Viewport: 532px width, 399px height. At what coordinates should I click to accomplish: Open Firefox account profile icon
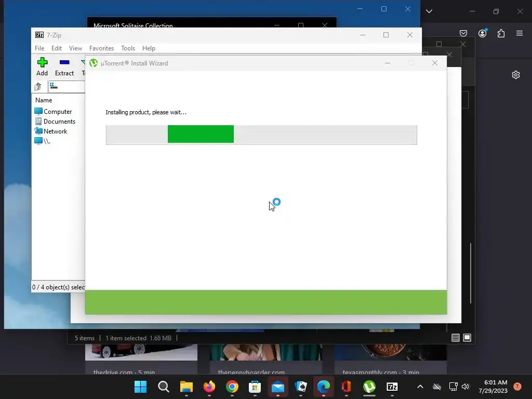483,33
